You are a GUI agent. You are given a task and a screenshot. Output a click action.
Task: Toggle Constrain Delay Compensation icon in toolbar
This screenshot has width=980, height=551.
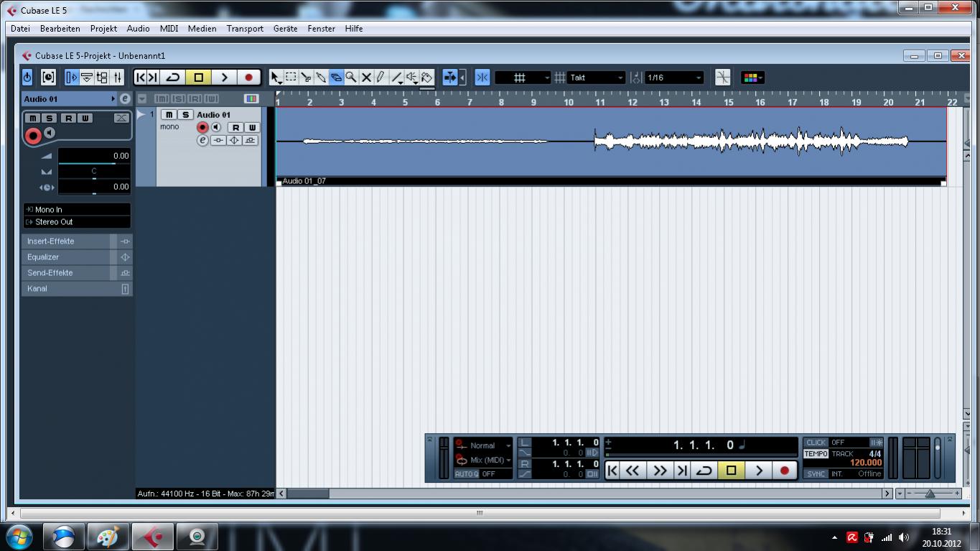pos(48,77)
